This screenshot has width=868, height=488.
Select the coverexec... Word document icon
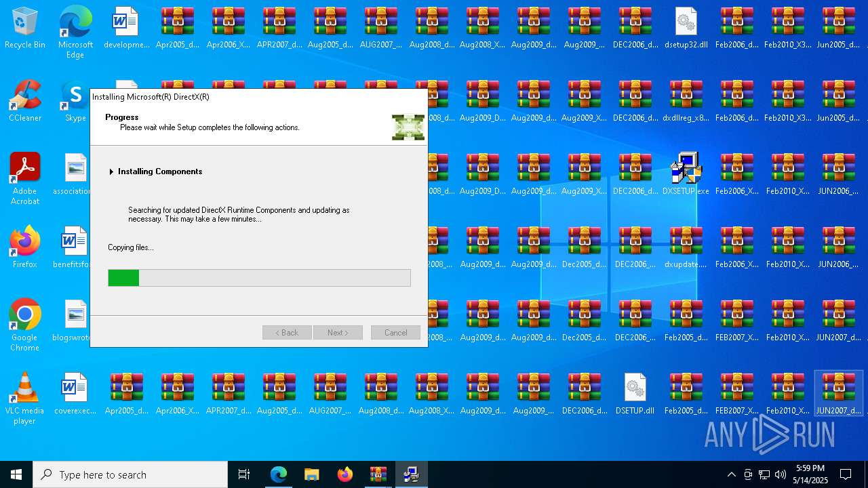point(75,394)
